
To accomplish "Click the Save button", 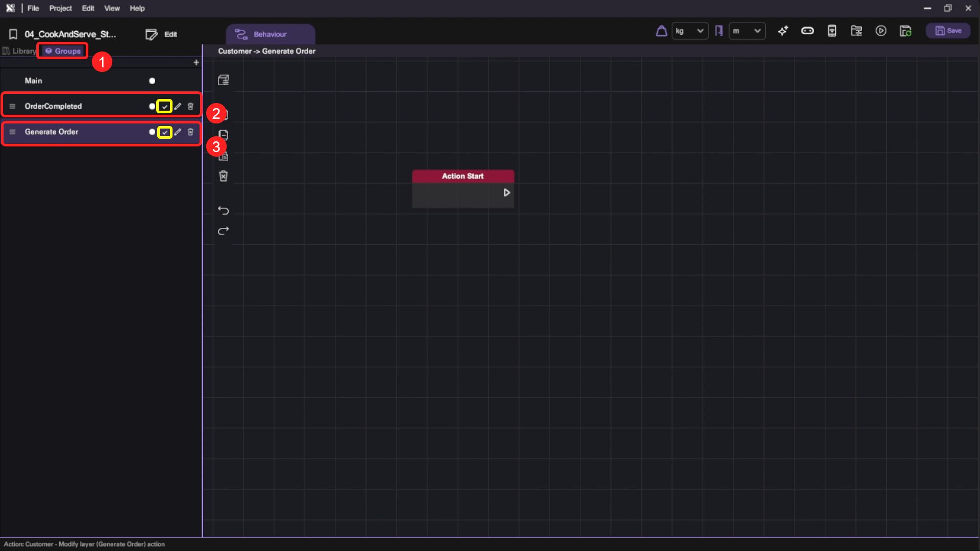I will point(948,31).
